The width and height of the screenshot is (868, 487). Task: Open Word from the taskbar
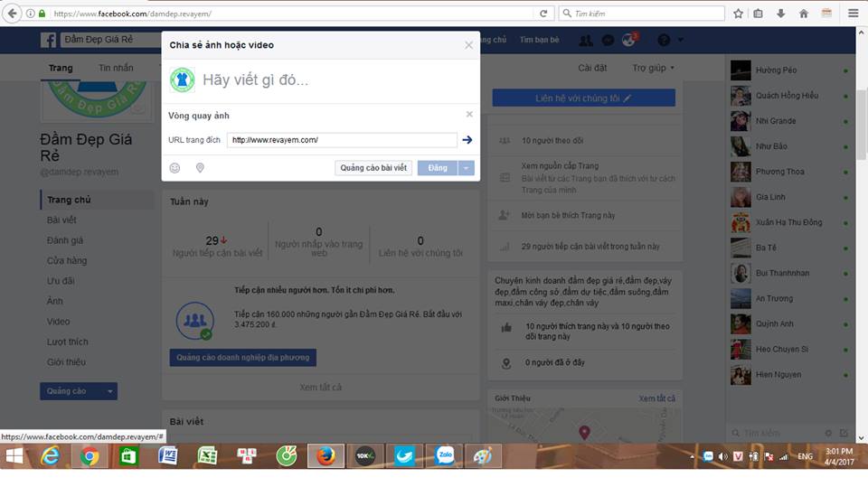(x=168, y=456)
